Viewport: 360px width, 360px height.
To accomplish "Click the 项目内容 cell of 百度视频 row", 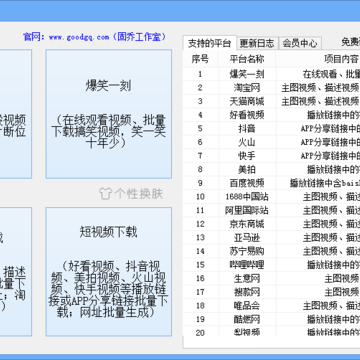I will click(318, 183).
